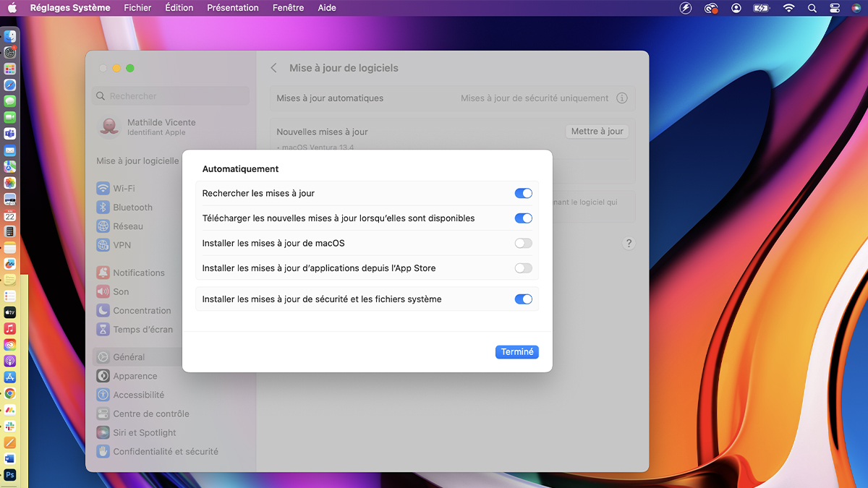The image size is (868, 488).
Task: Toggle security and system files updates switch
Action: [x=524, y=299]
